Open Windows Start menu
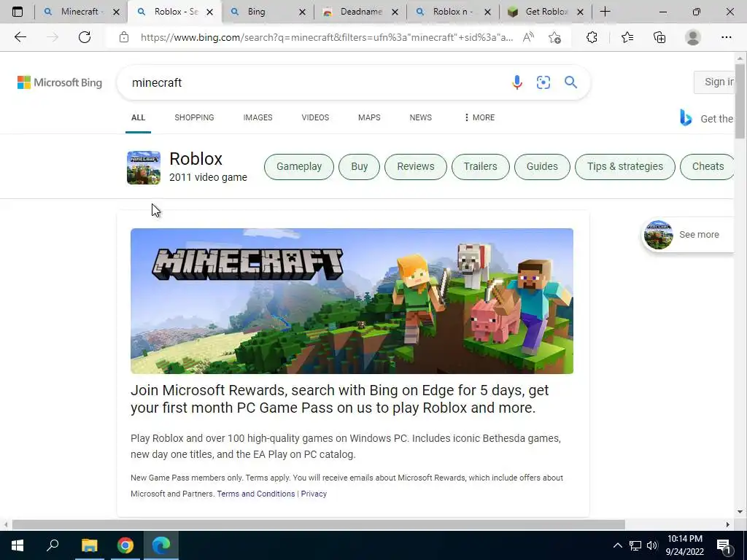This screenshot has height=560, width=747. click(18, 545)
